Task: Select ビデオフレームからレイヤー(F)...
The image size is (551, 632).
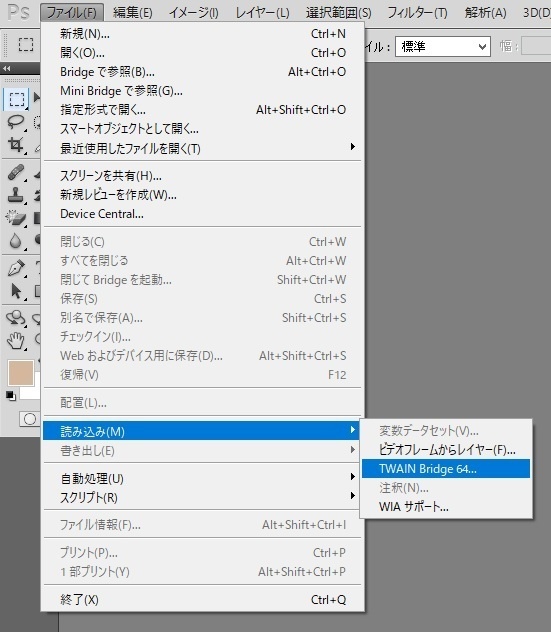Action: pos(446,449)
